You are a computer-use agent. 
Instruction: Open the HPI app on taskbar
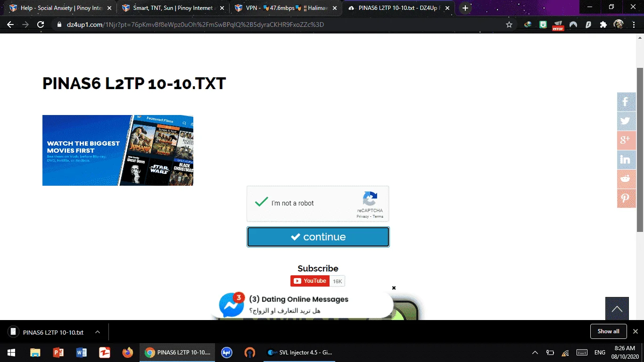[227, 352]
